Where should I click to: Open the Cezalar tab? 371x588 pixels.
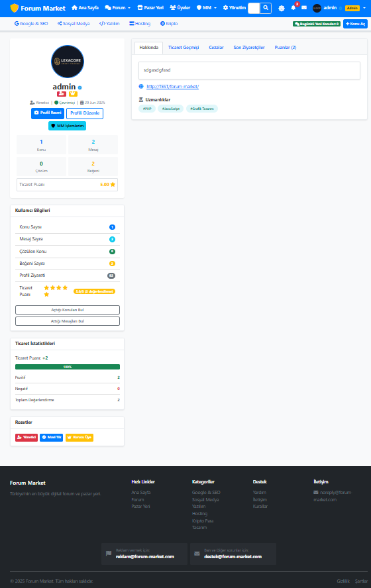(x=216, y=48)
